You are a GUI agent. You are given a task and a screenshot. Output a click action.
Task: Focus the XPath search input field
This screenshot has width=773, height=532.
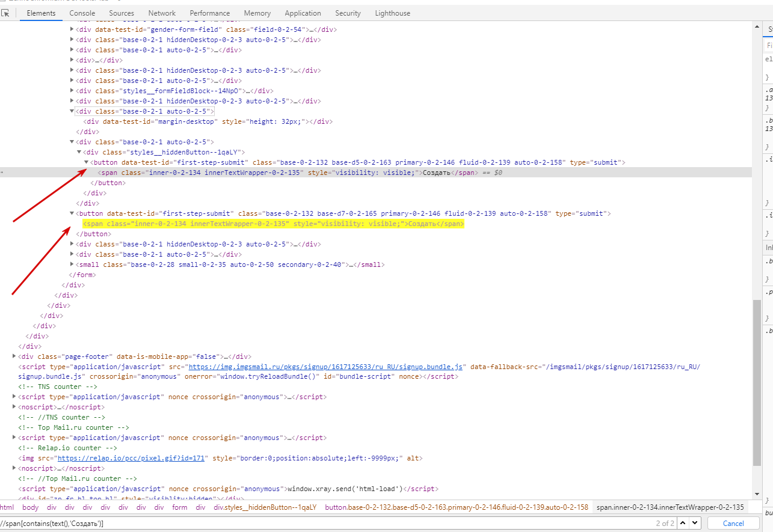coord(325,523)
